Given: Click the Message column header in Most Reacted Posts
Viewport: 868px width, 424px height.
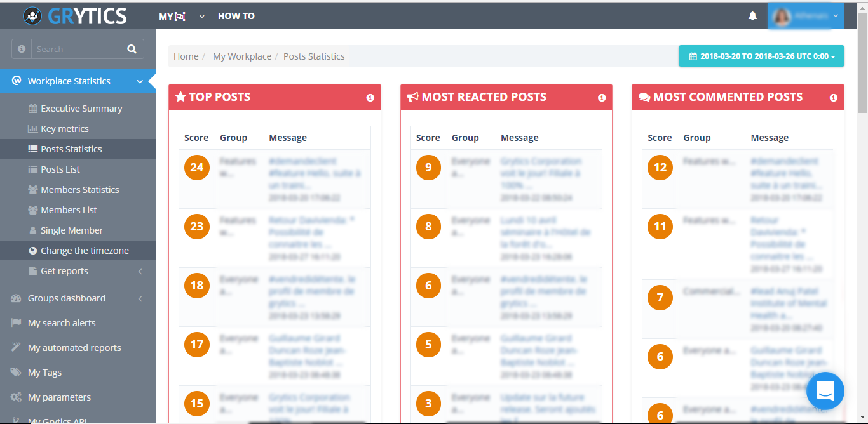Looking at the screenshot, I should [520, 138].
